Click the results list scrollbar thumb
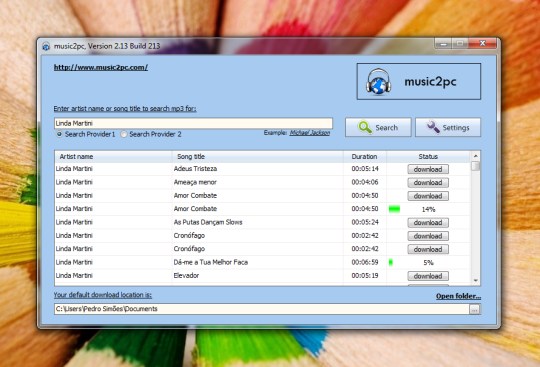540x367 pixels. point(476,166)
